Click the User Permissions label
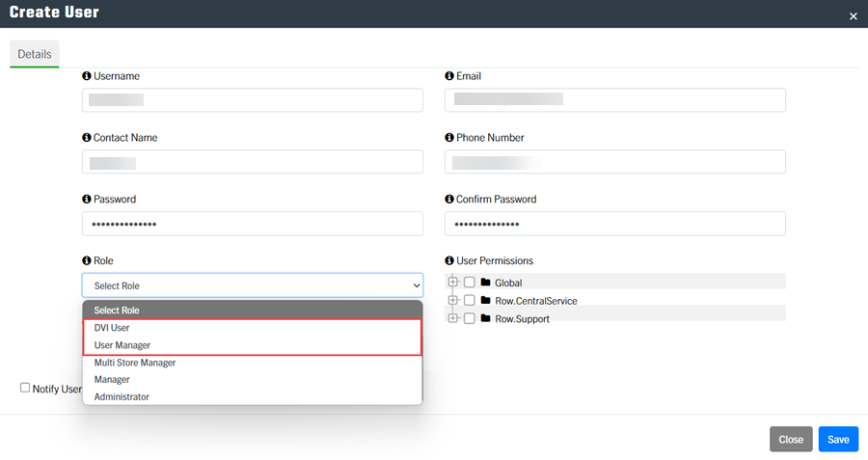Viewport: 868px width, 460px height. click(495, 260)
